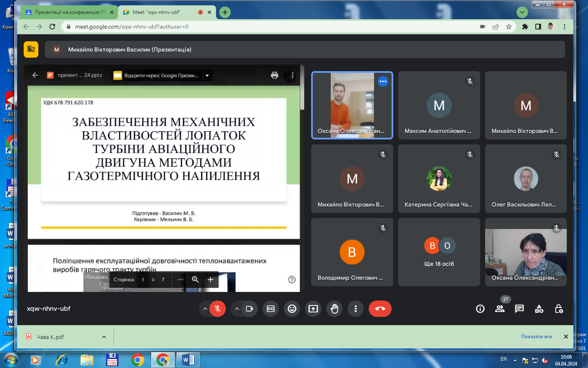Open the emoji reactions button
Screen dimensions: 588x368
292,309
